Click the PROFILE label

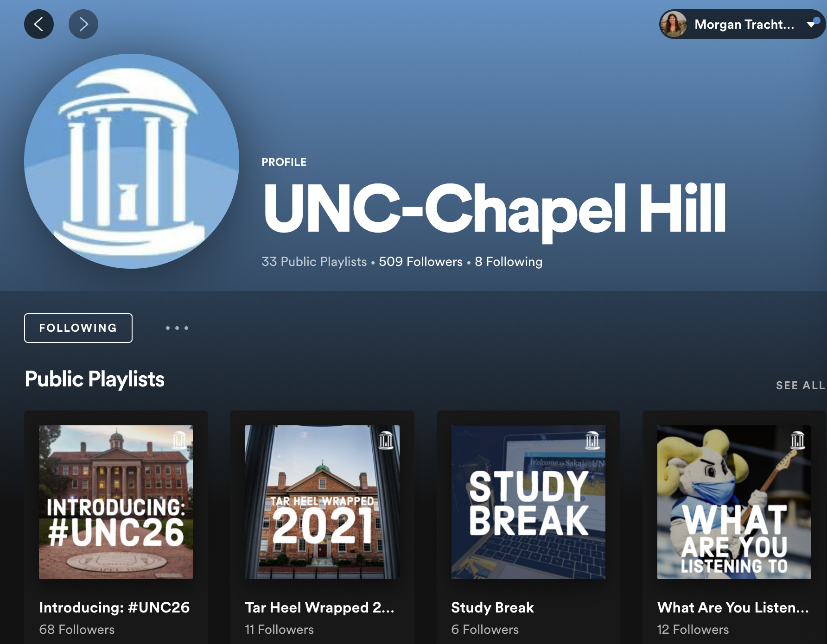click(284, 162)
